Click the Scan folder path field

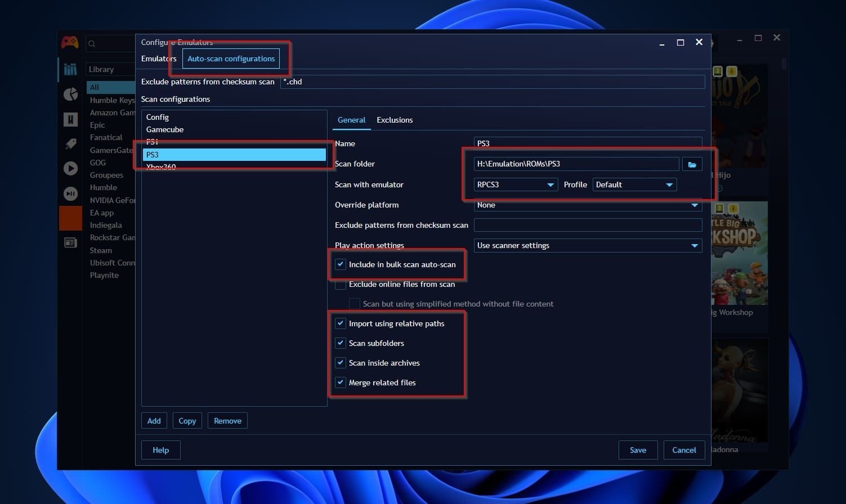click(576, 164)
